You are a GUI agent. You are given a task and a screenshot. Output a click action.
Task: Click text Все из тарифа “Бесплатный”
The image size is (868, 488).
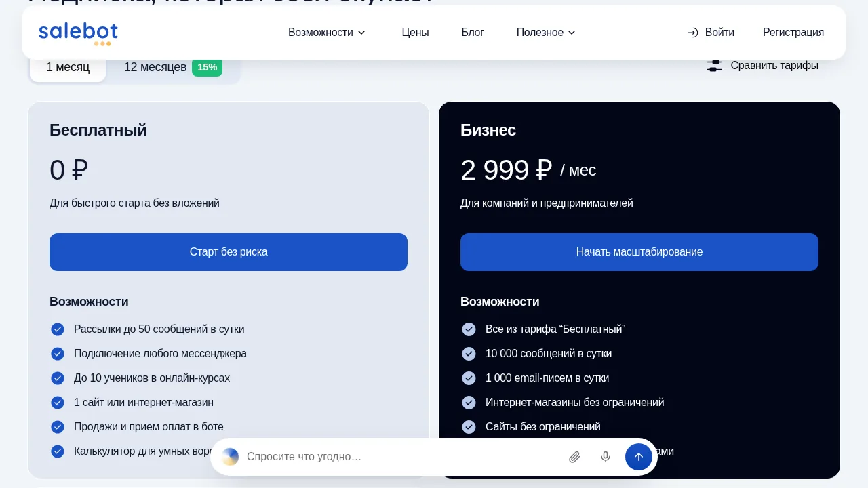pyautogui.click(x=555, y=329)
